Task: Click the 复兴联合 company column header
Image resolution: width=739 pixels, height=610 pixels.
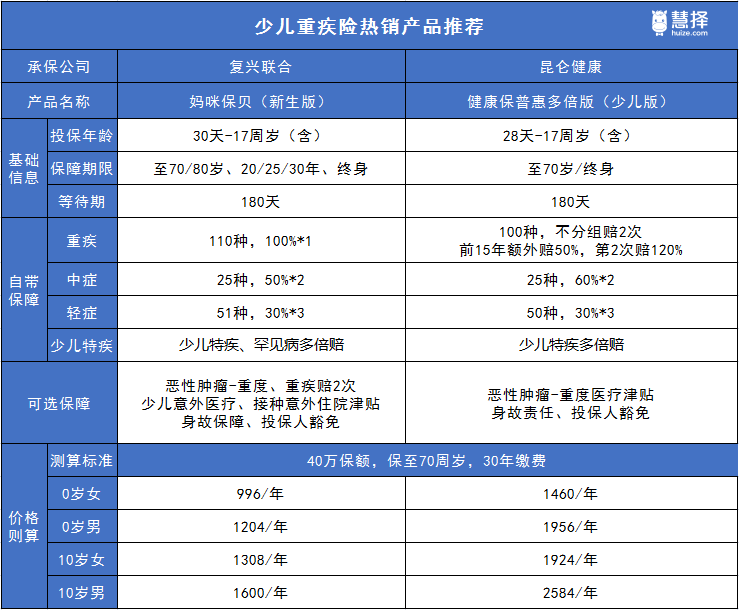Action: coord(261,67)
